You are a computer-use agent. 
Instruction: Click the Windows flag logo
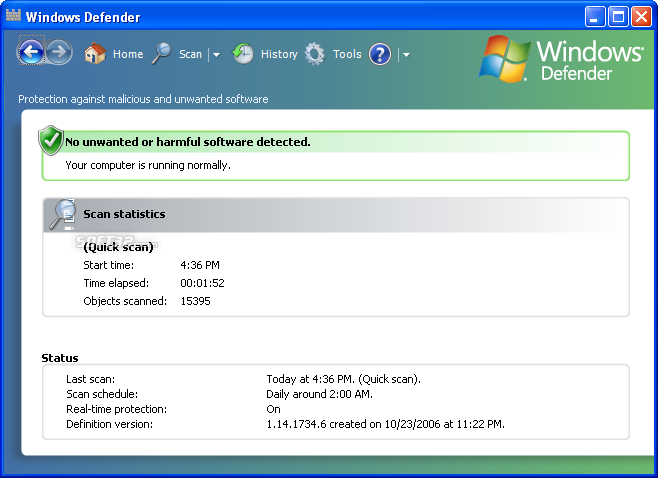(504, 58)
